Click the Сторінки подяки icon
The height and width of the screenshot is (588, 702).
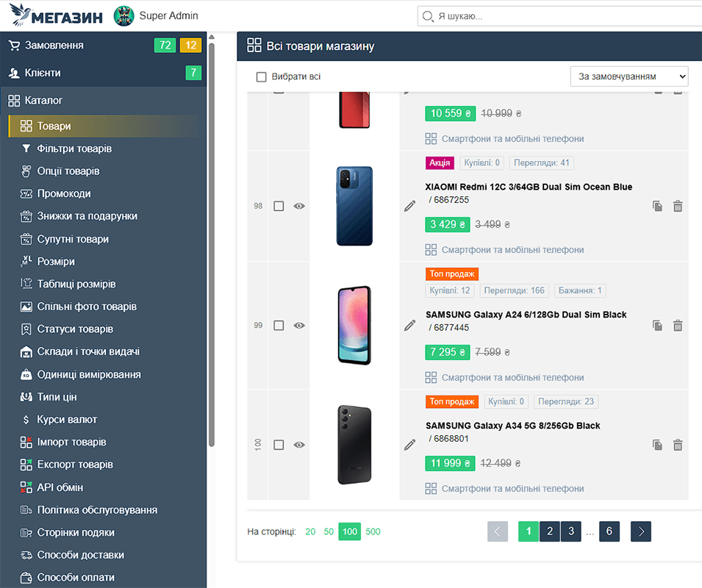click(x=26, y=533)
